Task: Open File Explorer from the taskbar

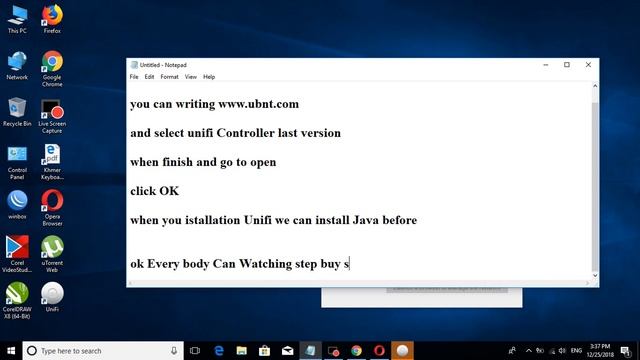Action: [242, 351]
